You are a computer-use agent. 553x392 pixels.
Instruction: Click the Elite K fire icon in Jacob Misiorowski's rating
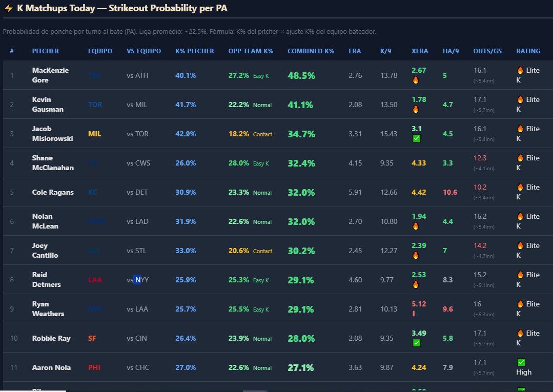tap(520, 129)
